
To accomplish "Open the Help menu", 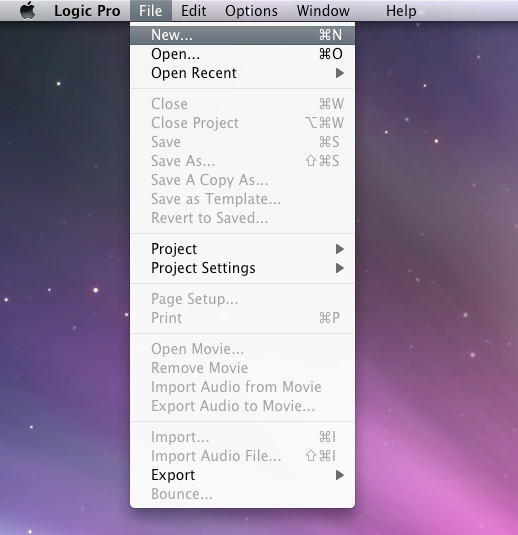I will click(401, 11).
